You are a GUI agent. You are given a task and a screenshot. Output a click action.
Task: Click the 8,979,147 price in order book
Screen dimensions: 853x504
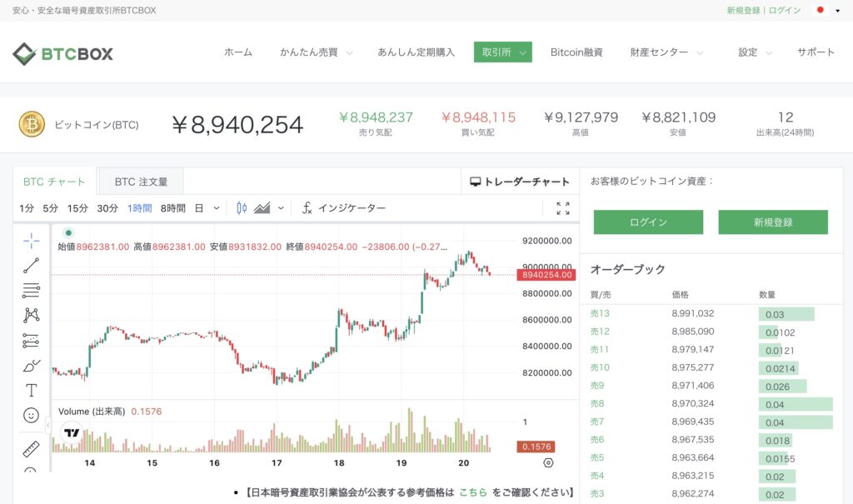[692, 349]
